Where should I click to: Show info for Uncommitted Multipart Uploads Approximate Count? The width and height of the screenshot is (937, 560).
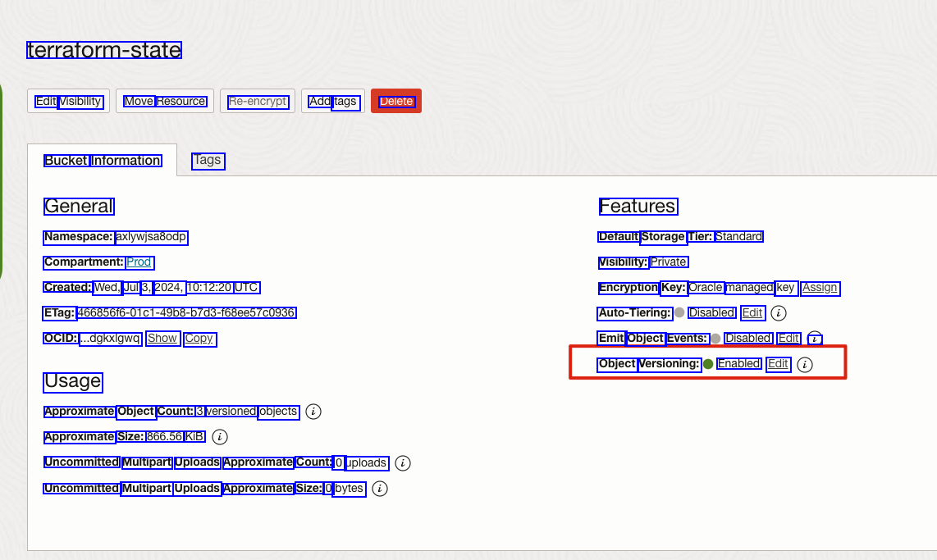coord(402,463)
